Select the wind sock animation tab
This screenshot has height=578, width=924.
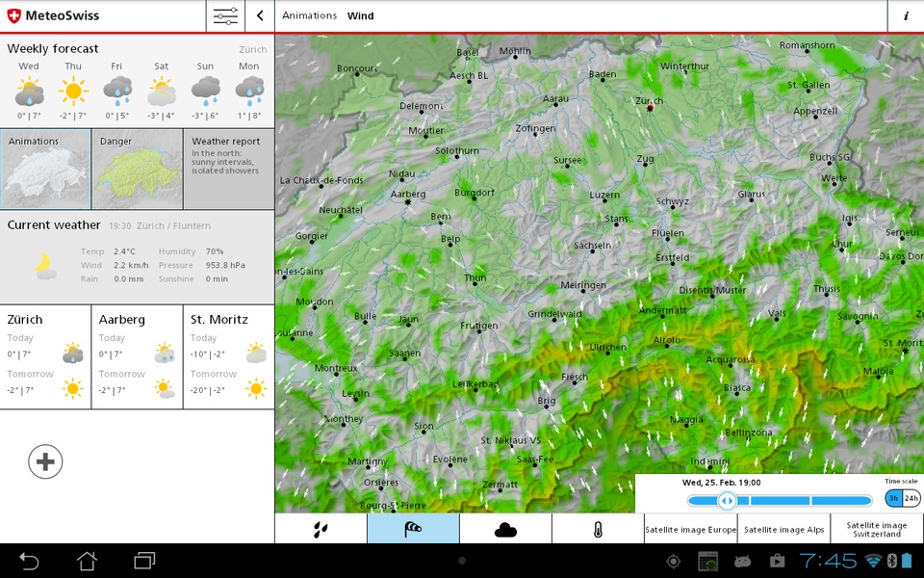point(413,529)
